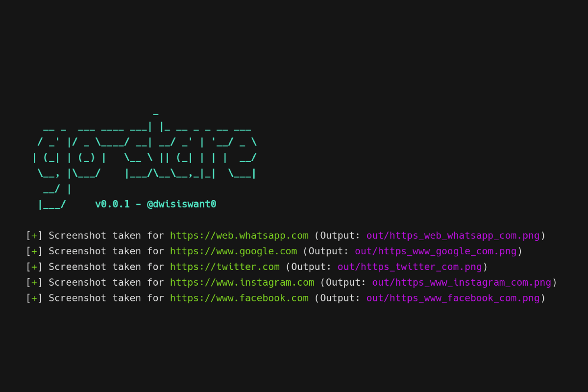Screen dimensions: 588x392
Task: Click "Screenshot taken for" on the google line
Action: click(x=106, y=251)
